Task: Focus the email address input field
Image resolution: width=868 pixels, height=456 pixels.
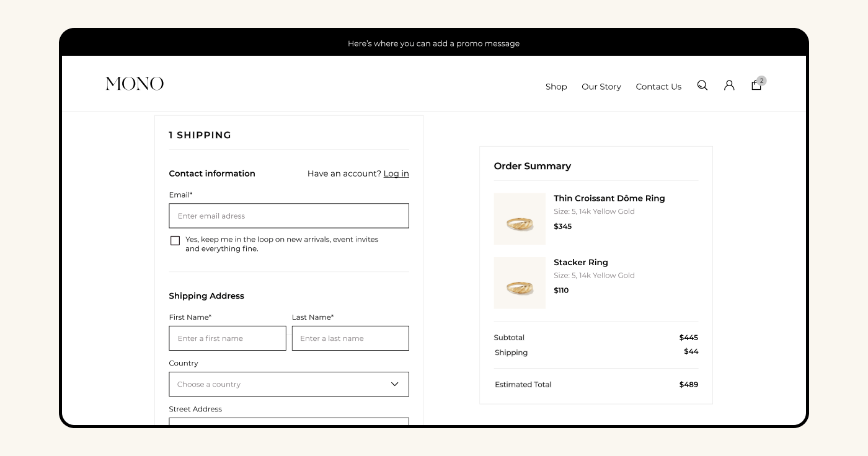Action: tap(288, 216)
